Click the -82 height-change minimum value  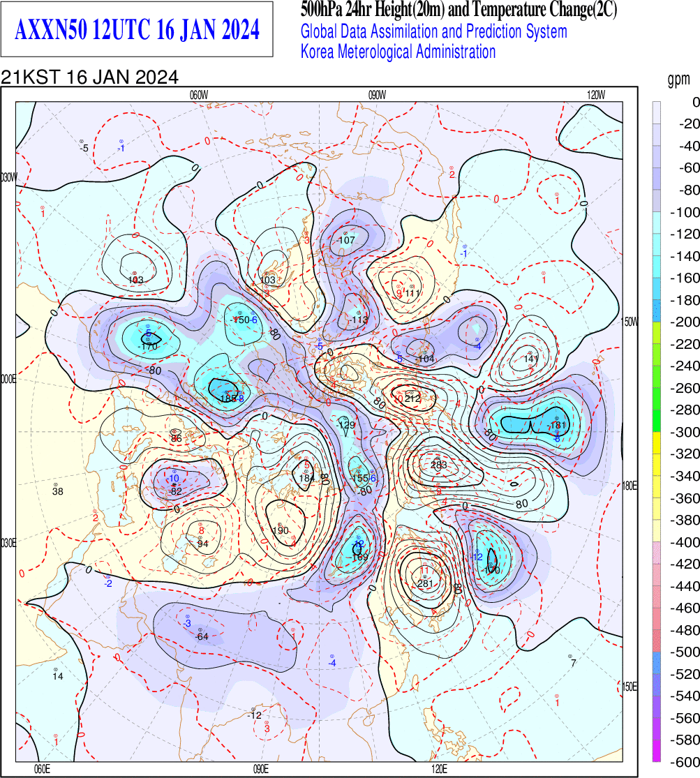pyautogui.click(x=174, y=491)
